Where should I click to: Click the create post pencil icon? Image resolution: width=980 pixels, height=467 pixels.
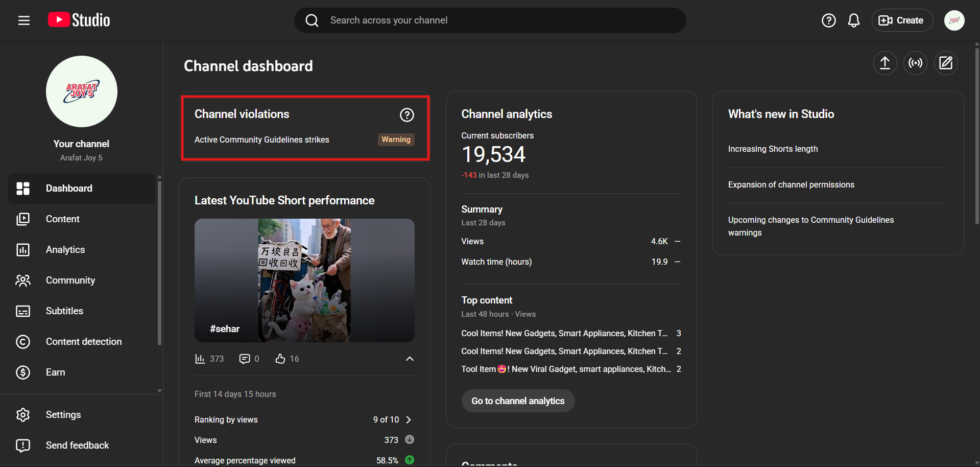(946, 63)
